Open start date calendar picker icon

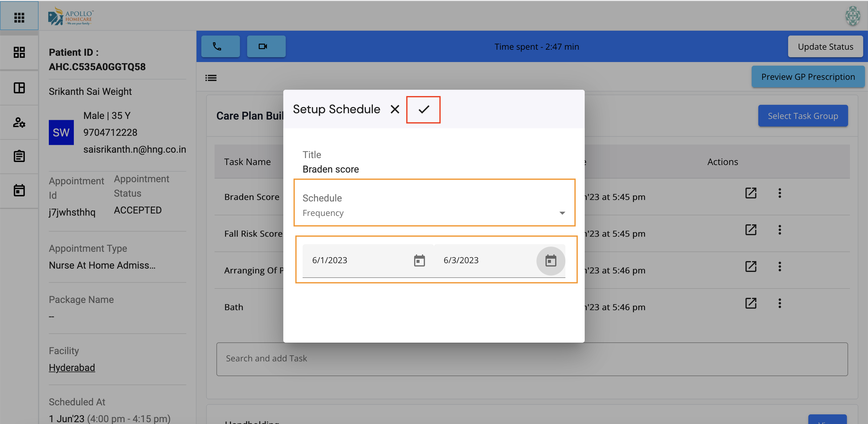(419, 260)
